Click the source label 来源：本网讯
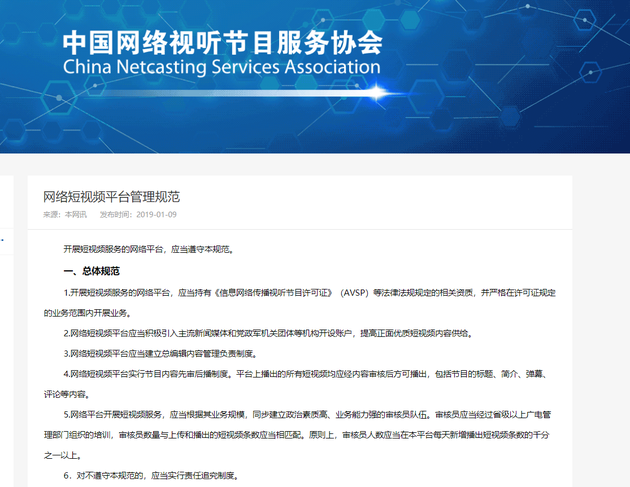 65,215
